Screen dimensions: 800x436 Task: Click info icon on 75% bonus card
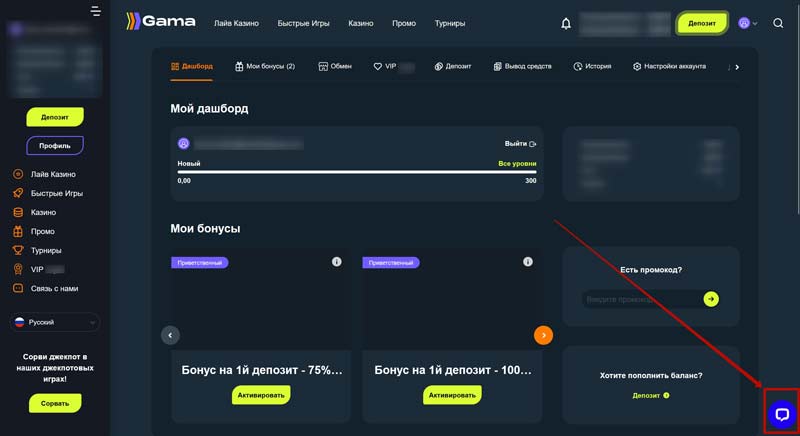[x=336, y=262]
